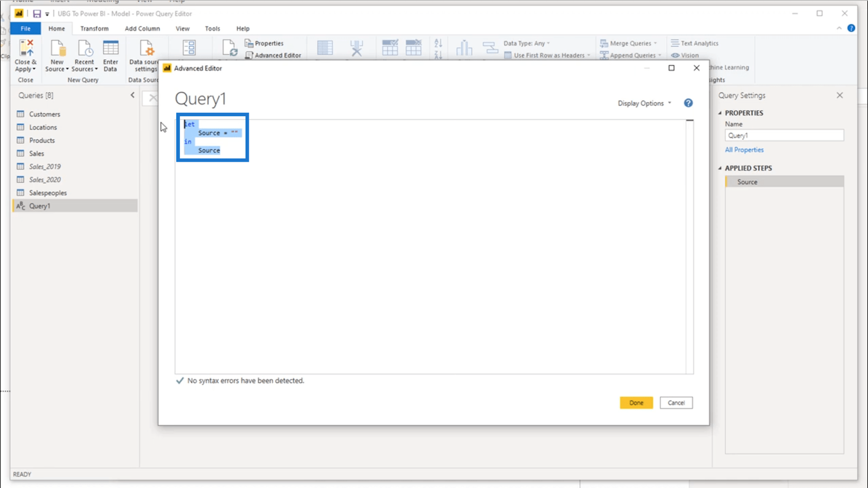Click the Keep Rows icon
Image resolution: width=868 pixels, height=488 pixels.
(x=390, y=48)
